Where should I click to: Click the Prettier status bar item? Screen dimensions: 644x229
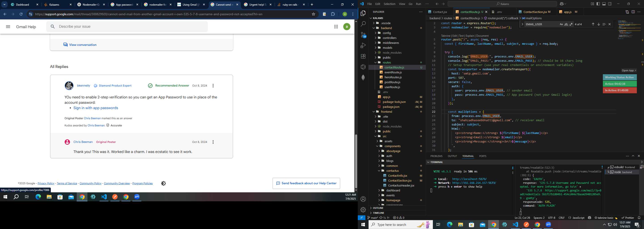coord(627,218)
